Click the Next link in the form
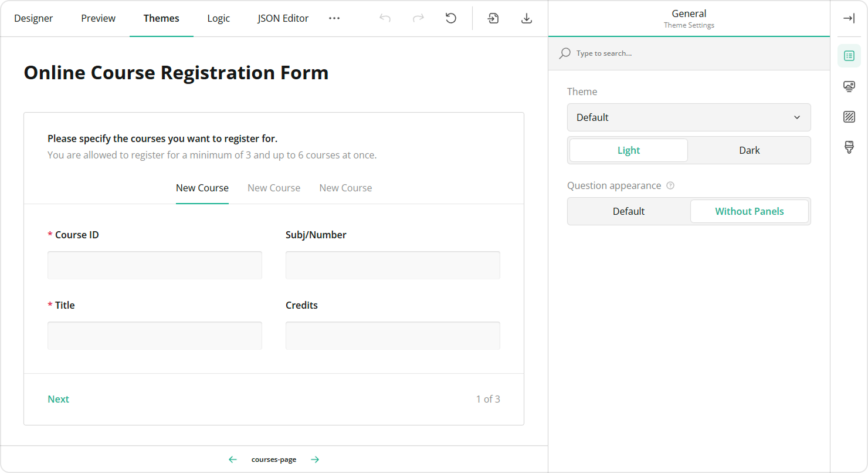 [58, 399]
